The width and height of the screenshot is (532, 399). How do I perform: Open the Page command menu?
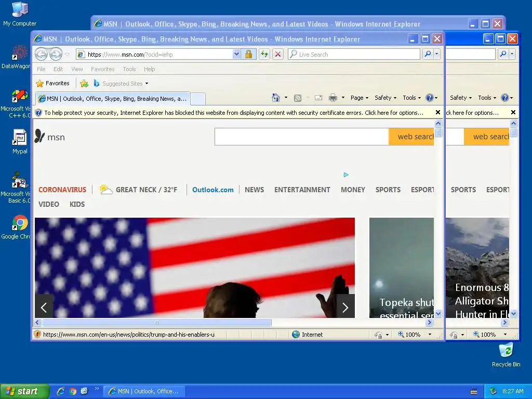pyautogui.click(x=360, y=98)
